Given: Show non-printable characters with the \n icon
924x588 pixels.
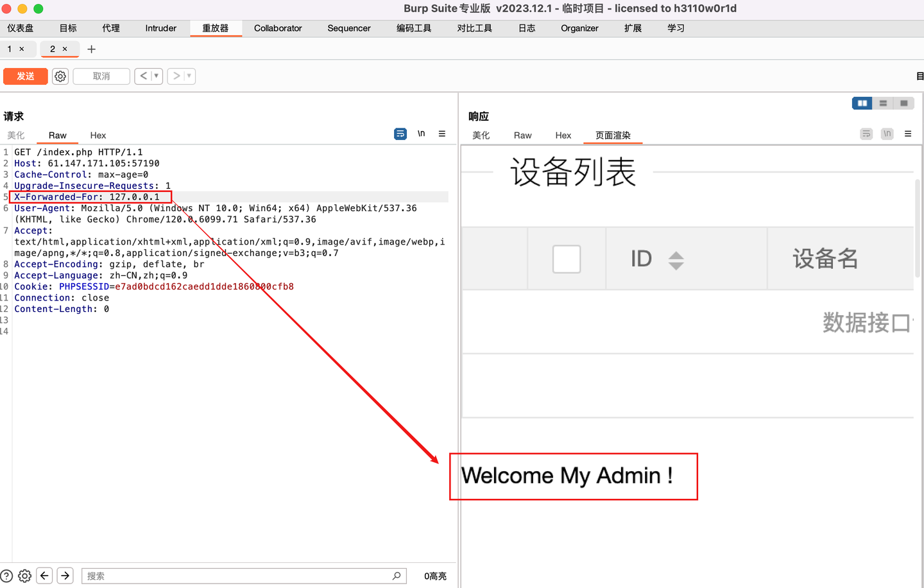Looking at the screenshot, I should click(421, 134).
